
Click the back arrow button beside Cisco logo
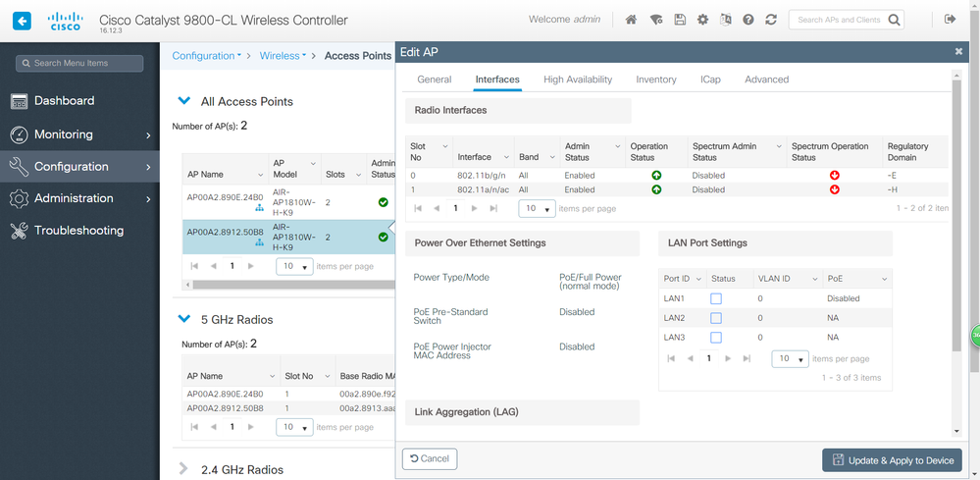[x=22, y=21]
